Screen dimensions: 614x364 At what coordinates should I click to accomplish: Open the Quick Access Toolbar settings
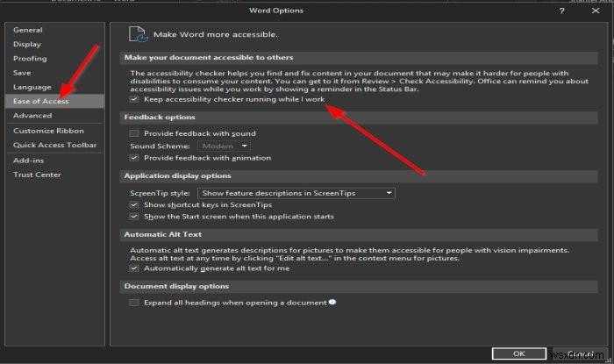coord(54,145)
